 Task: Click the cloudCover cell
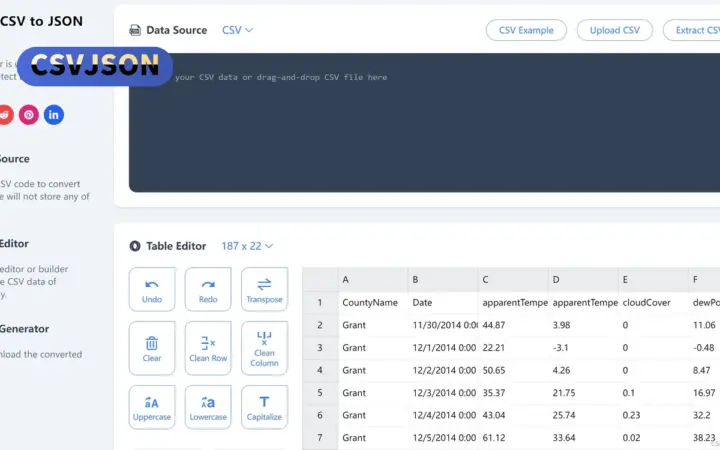tap(654, 303)
